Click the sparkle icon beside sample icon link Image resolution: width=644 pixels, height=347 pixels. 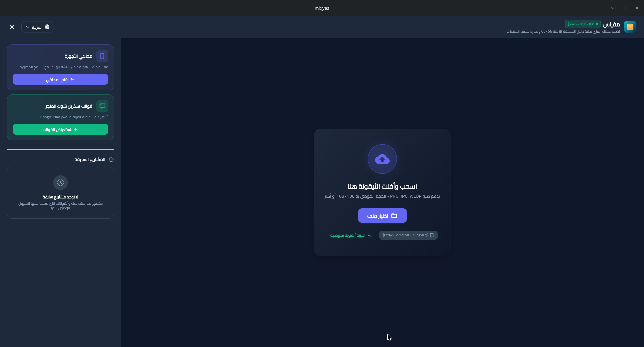tap(370, 235)
